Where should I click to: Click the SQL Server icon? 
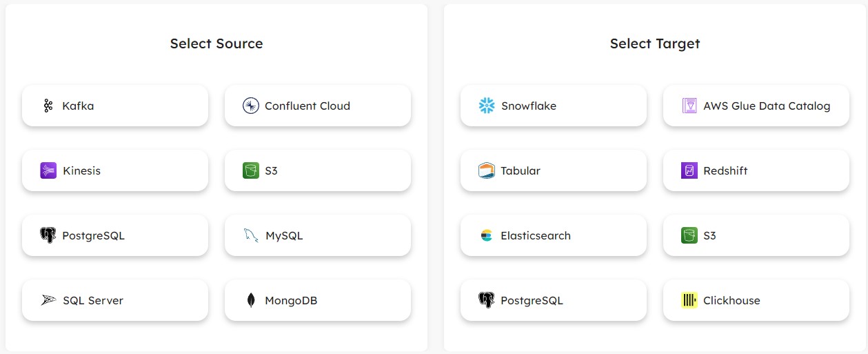coord(48,301)
